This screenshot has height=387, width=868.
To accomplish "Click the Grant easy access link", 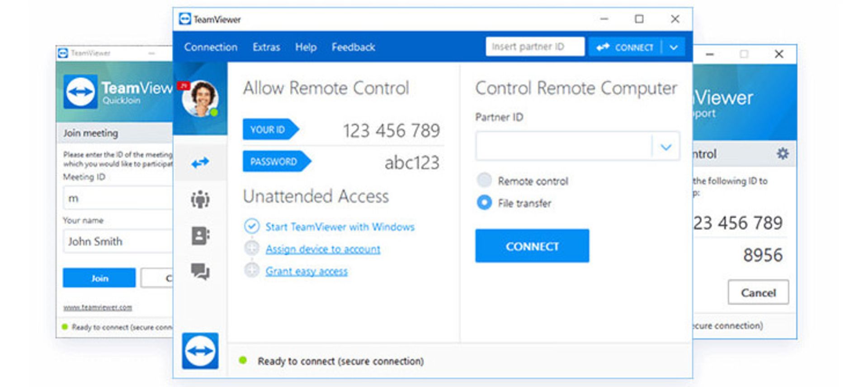I will pos(307,271).
